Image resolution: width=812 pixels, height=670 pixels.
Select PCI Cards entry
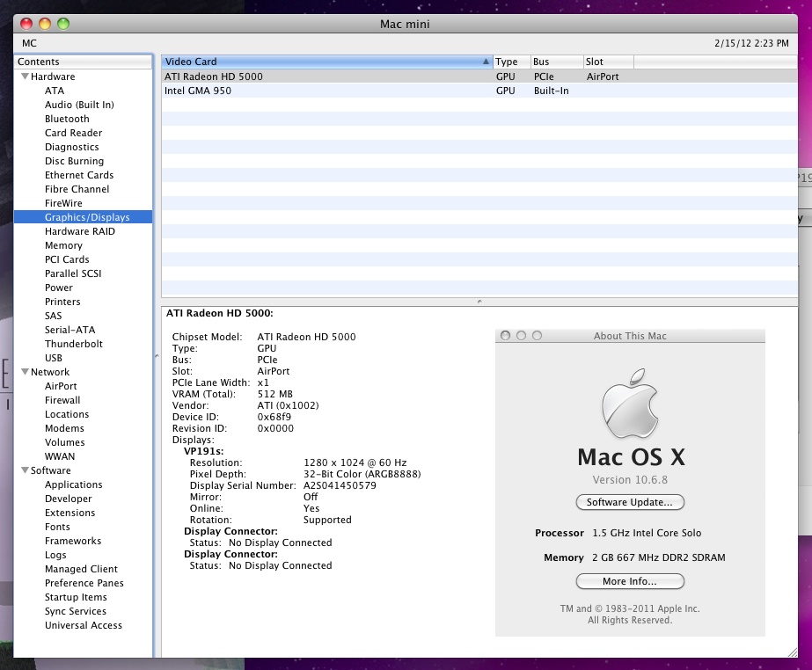tap(67, 259)
